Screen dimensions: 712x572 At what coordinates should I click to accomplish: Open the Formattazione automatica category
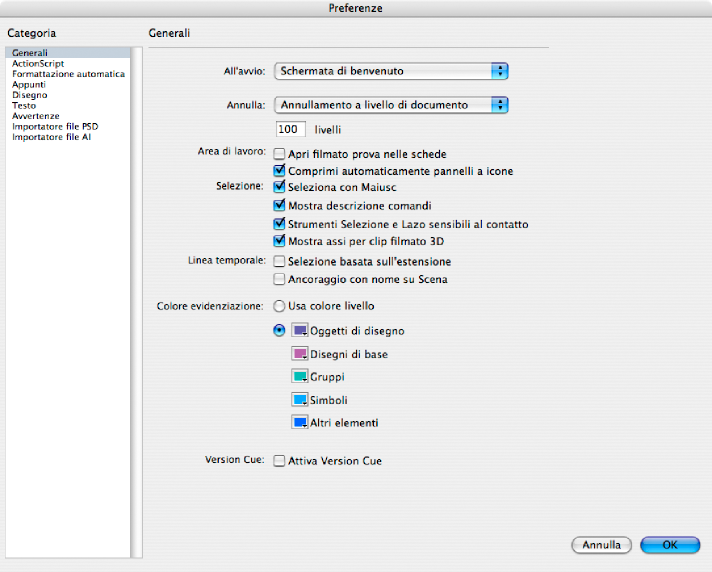(68, 74)
